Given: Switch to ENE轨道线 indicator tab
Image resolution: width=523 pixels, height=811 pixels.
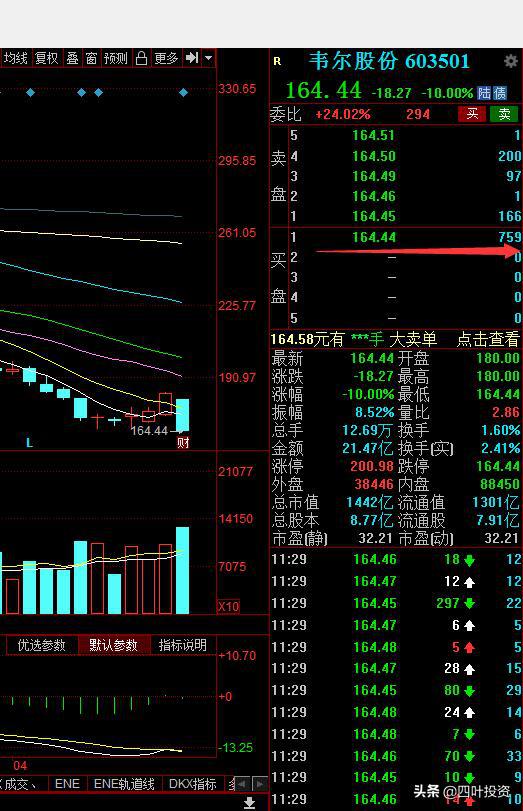Looking at the screenshot, I should pos(124,784).
